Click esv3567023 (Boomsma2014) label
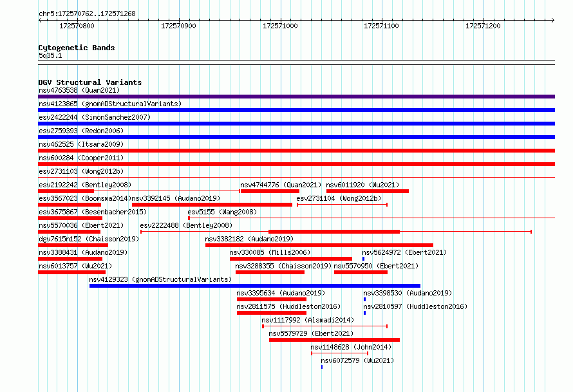573x392 pixels. tap(85, 198)
